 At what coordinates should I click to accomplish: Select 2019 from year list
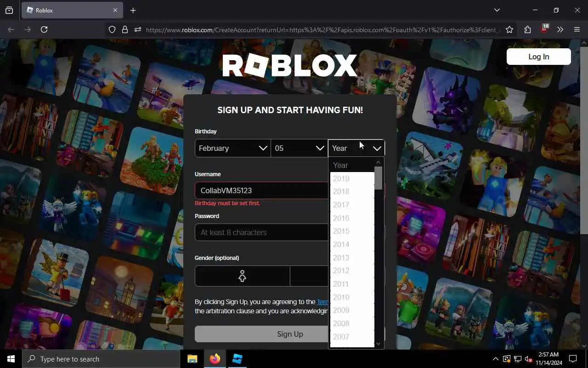tap(352, 178)
